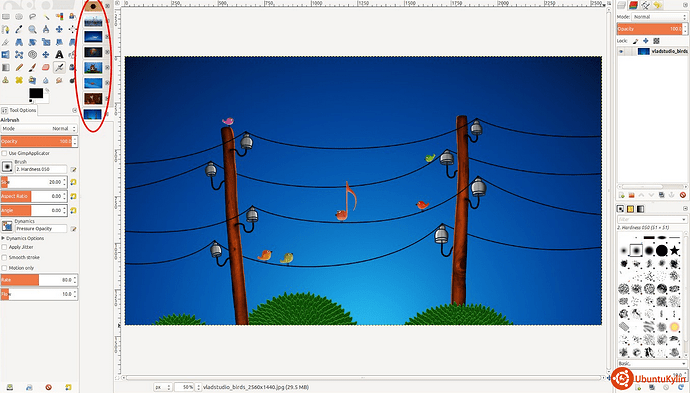Open layer Mode dropdown in Layers panel
690x393 pixels.
[659, 17]
